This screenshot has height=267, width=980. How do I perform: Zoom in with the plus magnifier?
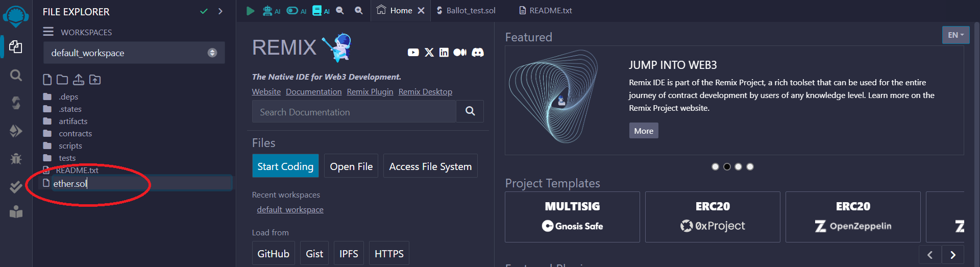coord(359,10)
